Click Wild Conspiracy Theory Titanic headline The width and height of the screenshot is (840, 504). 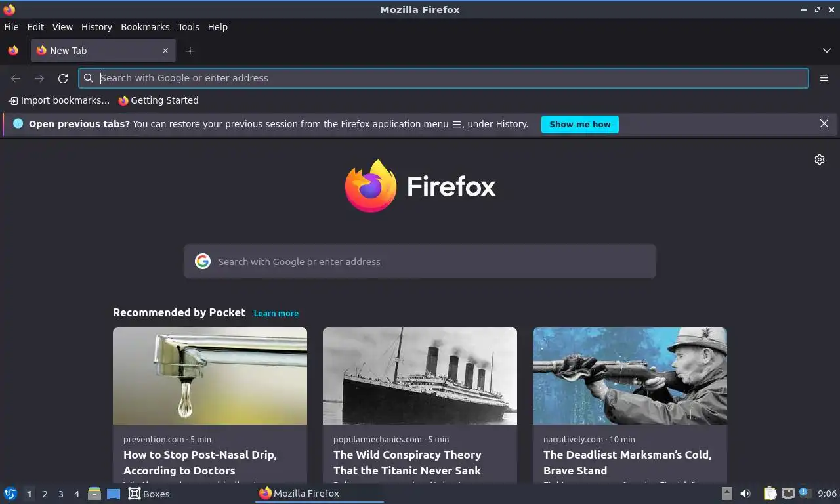[408, 463]
